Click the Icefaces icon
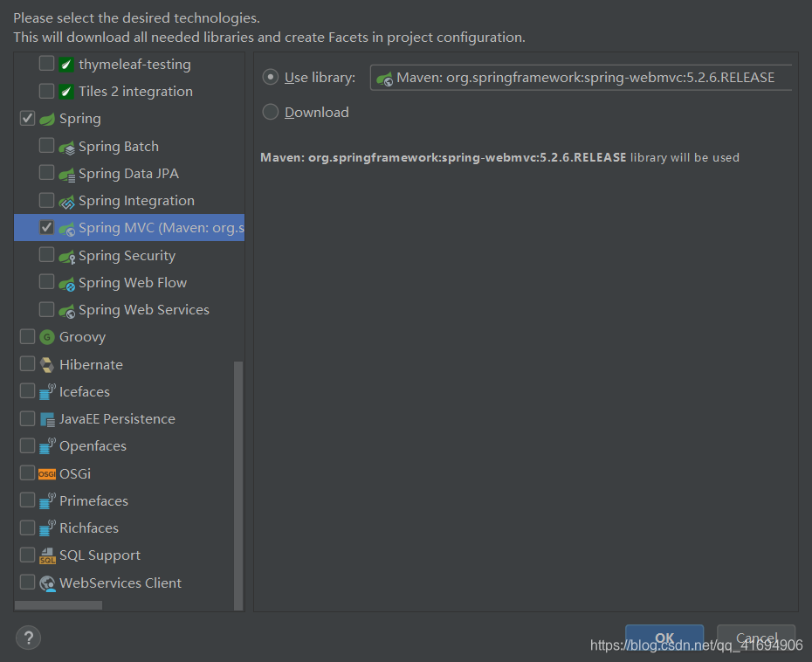Viewport: 812px width, 662px height. [47, 391]
